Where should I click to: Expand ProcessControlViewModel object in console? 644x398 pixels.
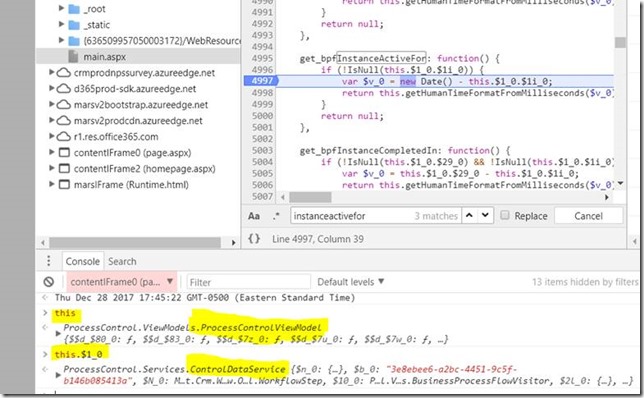coord(58,334)
